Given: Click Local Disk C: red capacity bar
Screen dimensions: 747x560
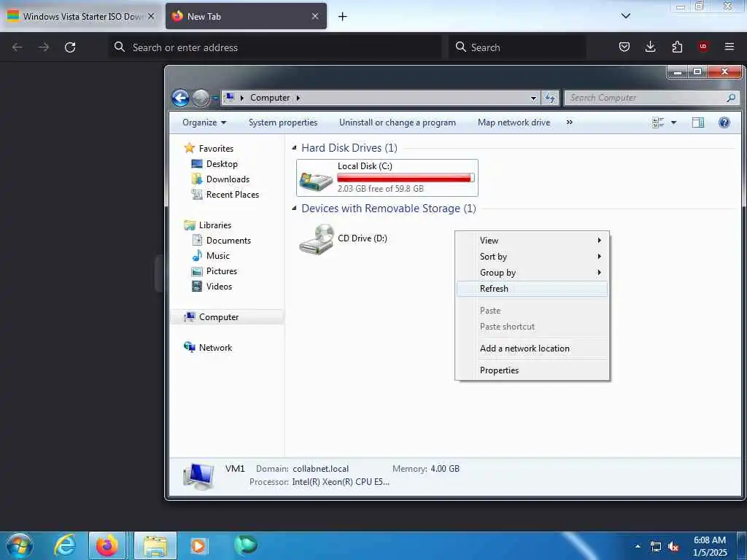Looking at the screenshot, I should 406,178.
